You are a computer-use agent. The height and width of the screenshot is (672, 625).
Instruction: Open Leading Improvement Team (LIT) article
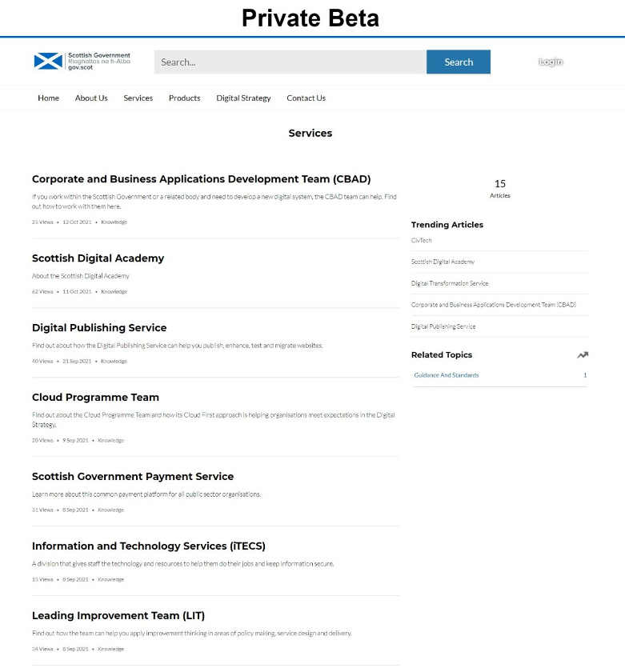point(118,615)
